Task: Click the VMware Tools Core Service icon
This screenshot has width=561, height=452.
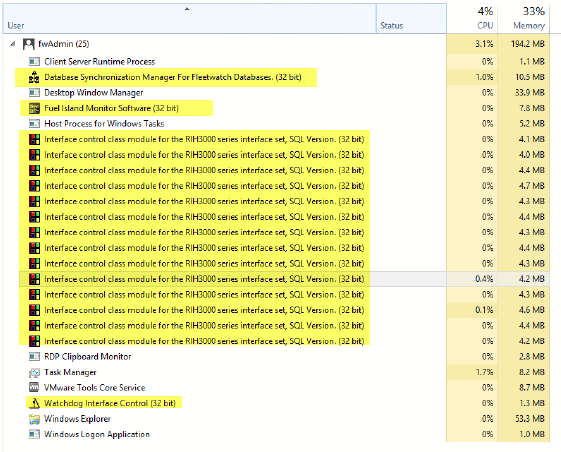Action: click(x=34, y=388)
